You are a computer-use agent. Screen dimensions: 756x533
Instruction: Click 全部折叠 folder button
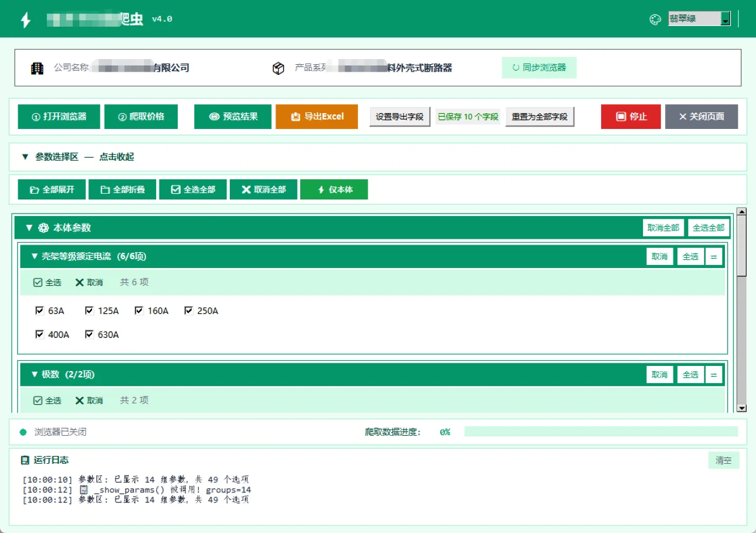[x=123, y=189]
